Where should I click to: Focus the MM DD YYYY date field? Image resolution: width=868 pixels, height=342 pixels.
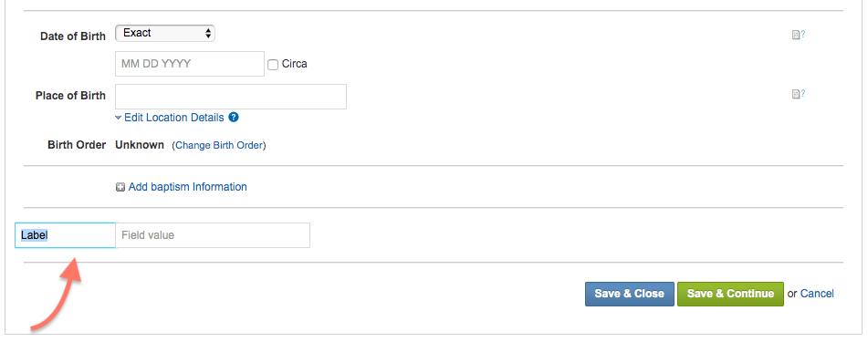[190, 64]
